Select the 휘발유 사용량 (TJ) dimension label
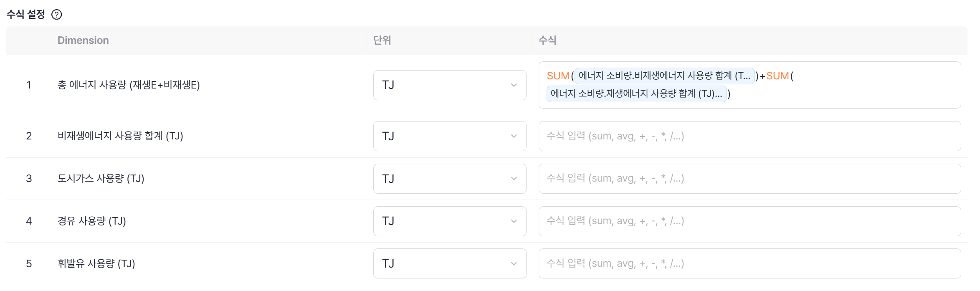This screenshot has width=980, height=291. [96, 263]
